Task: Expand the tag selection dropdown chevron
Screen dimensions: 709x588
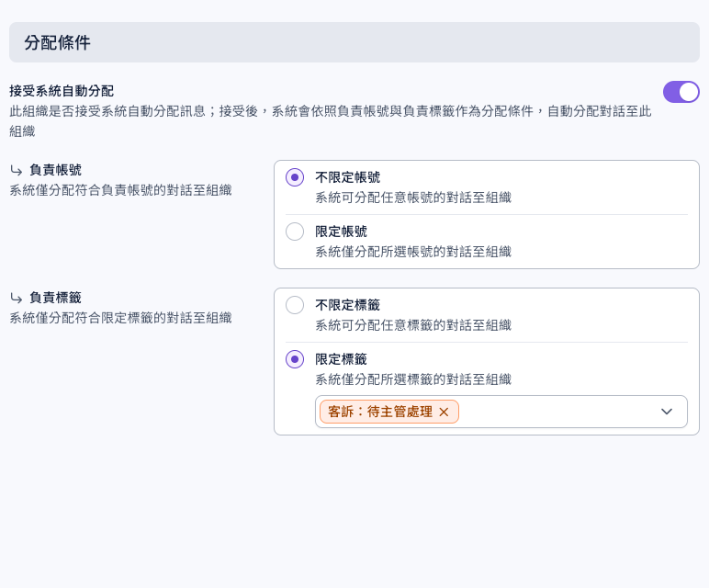Action: pyautogui.click(x=667, y=412)
